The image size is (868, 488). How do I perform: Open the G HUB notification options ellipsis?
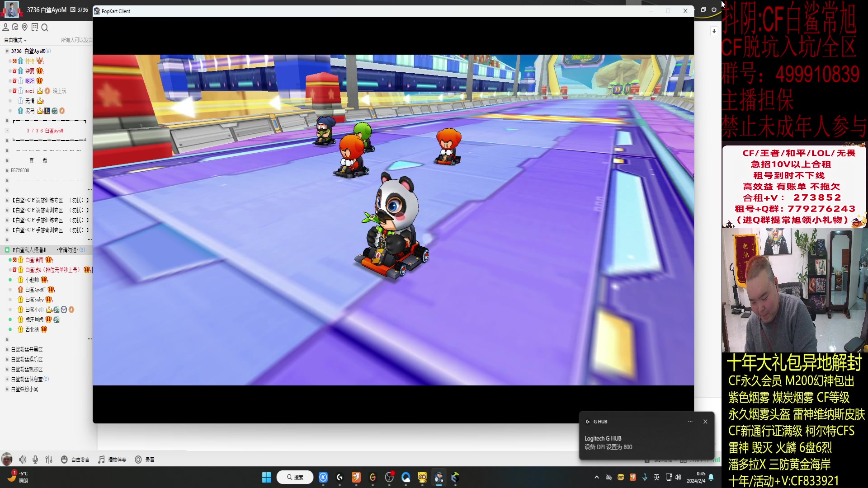point(690,422)
